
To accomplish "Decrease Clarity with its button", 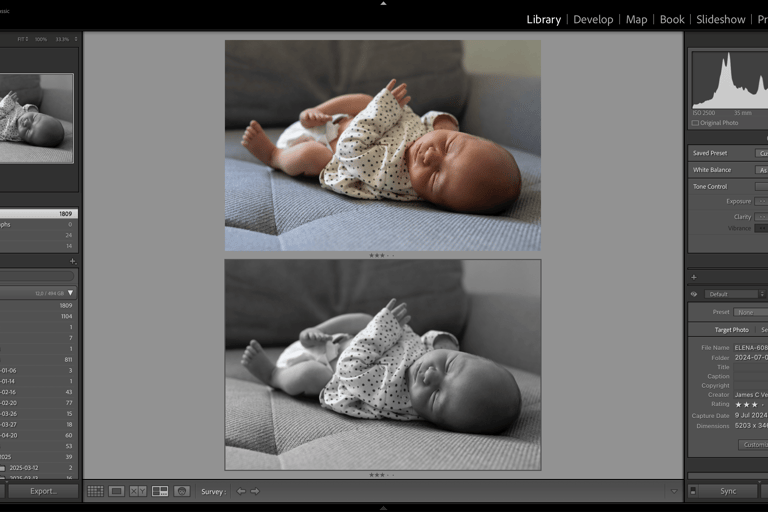I will (762, 217).
